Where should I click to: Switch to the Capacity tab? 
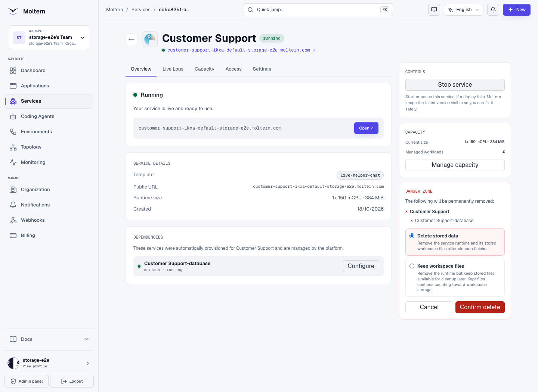point(204,69)
